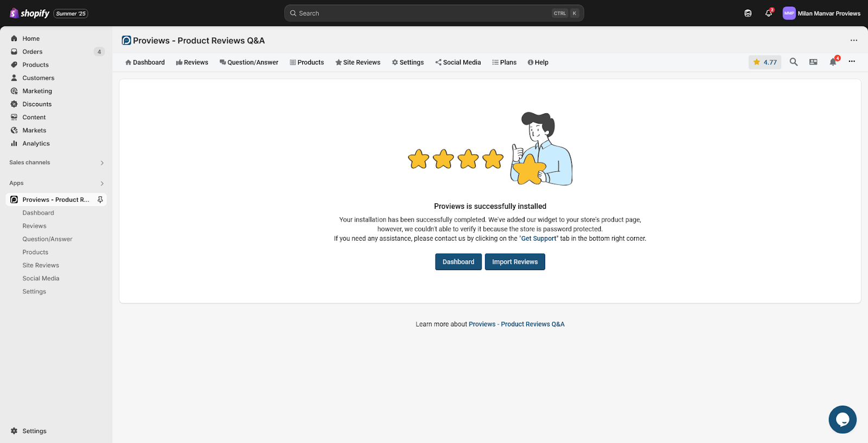The width and height of the screenshot is (868, 443).
Task: Click the Shopify top bar notifications bell
Action: coord(769,14)
